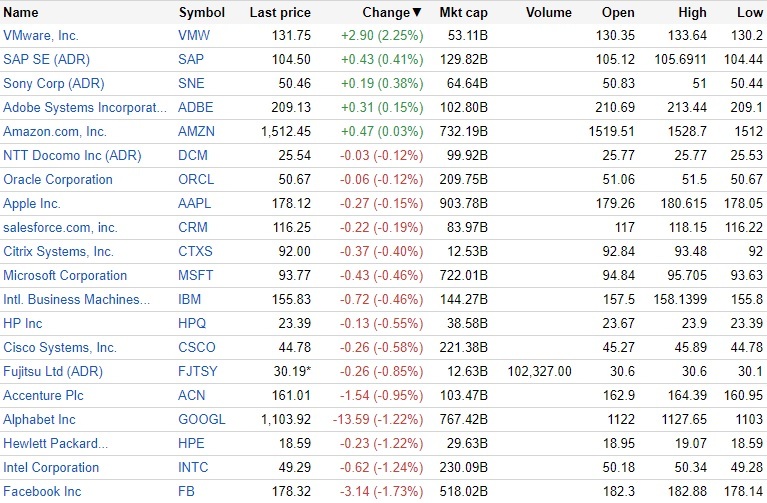Open the VMware, Inc. company link

tap(41, 36)
